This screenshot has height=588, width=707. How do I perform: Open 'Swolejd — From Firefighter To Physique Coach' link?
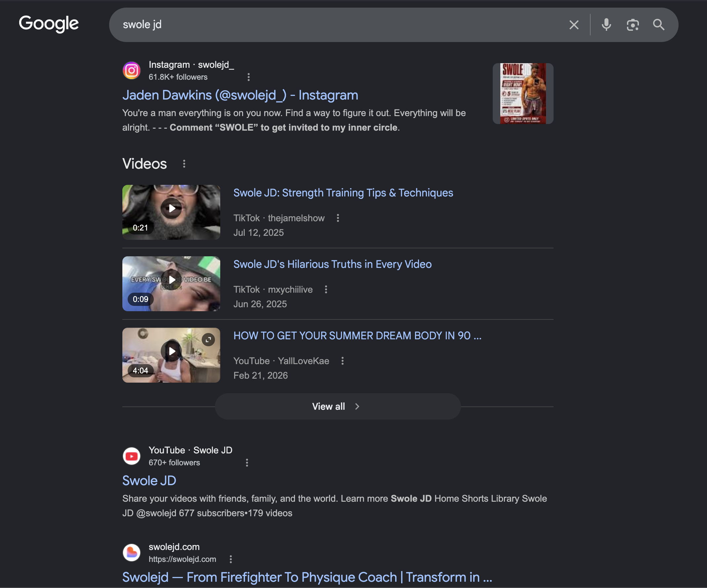click(x=307, y=577)
